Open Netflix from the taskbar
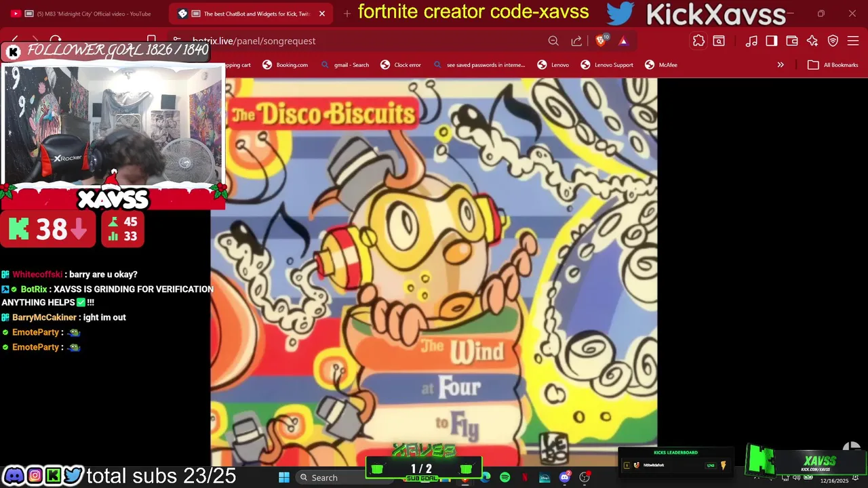 click(x=525, y=477)
